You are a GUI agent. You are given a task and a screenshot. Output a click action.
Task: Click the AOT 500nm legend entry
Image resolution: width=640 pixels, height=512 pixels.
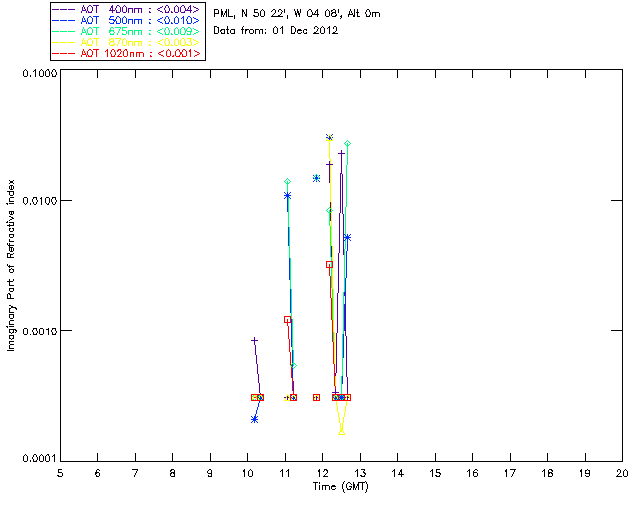[127, 20]
